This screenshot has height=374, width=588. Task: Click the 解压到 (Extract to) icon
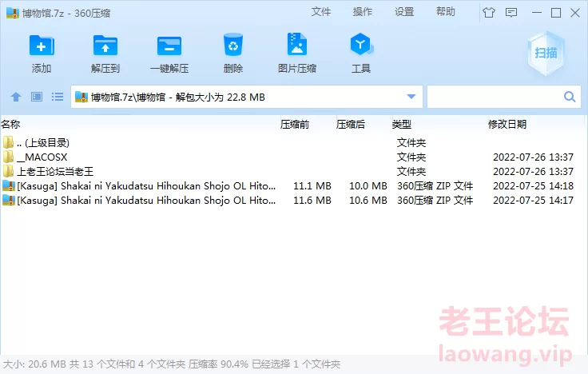(x=105, y=46)
